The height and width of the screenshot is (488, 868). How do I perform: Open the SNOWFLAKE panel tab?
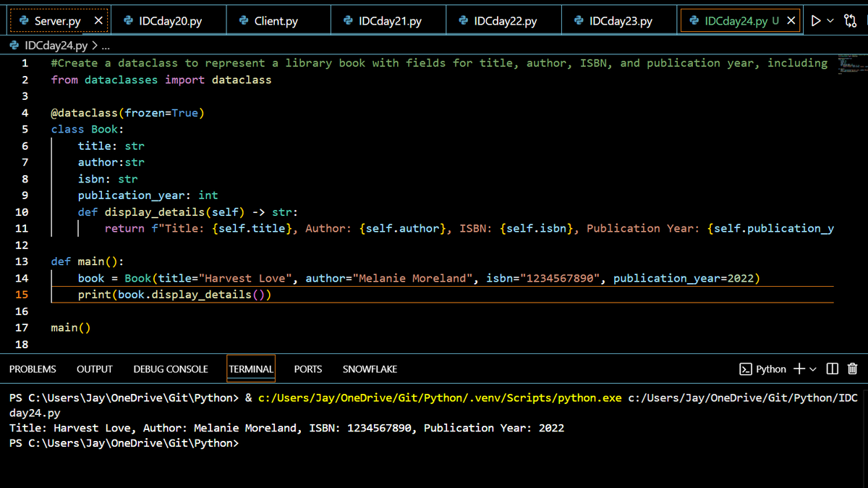point(370,369)
